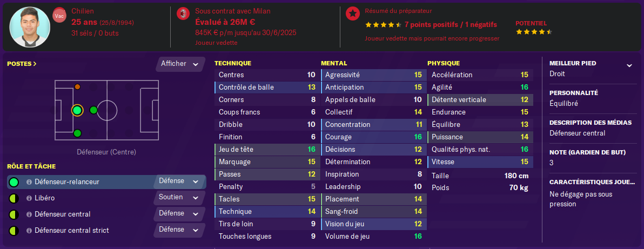Click the player portrait photo
Viewport: 644px width, 249px height.
(30, 26)
